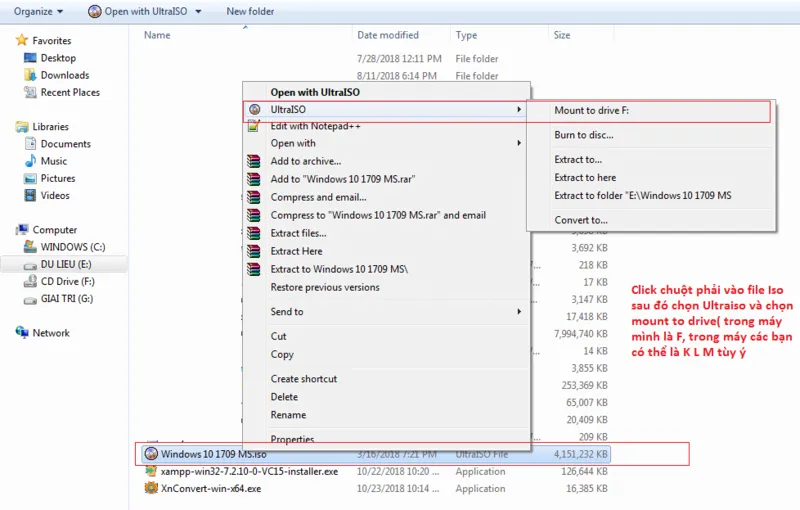Click WinRAR icon beside Add to archive
Viewport: 800px width, 510px height.
pos(254,161)
